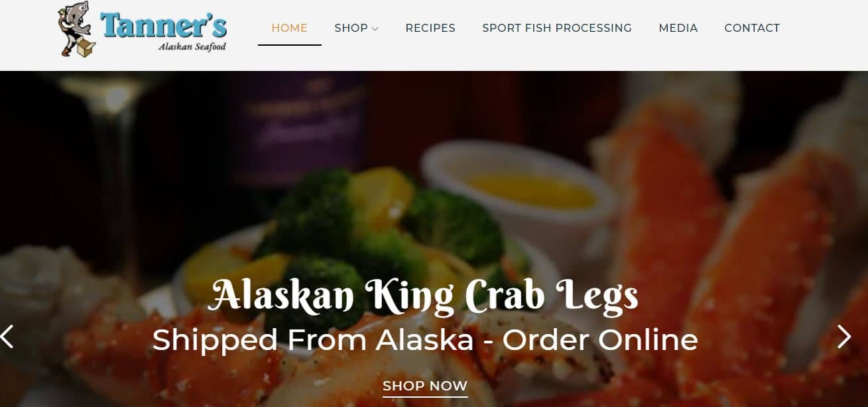Expand the SHOP dropdown chevron
Viewport: 868px width, 407px height.
point(375,29)
